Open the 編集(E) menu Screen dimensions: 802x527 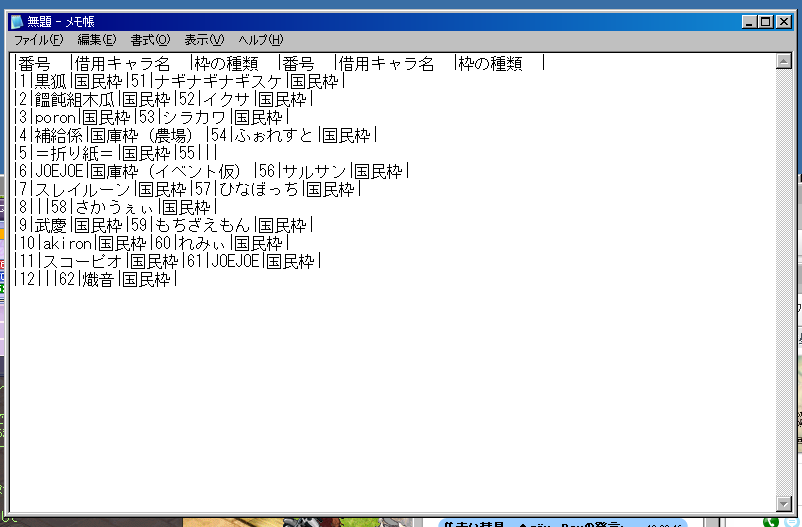pyautogui.click(x=97, y=40)
